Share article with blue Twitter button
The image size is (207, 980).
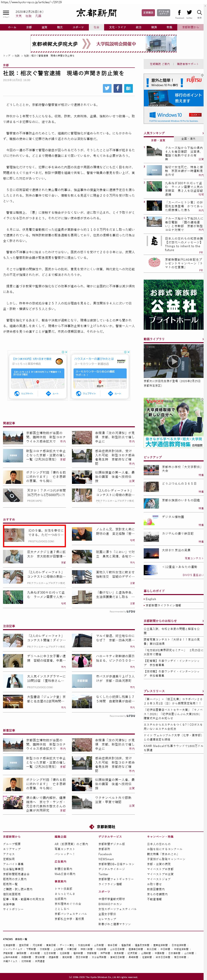point(107,88)
